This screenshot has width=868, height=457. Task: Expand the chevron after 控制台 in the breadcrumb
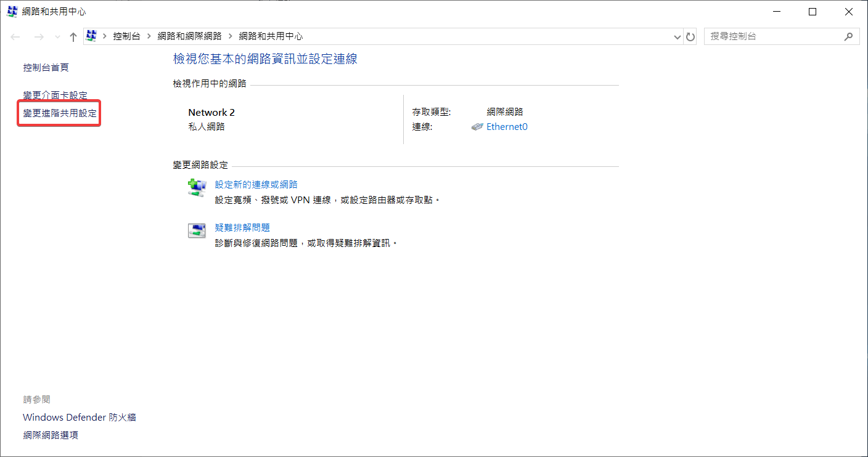click(x=149, y=36)
